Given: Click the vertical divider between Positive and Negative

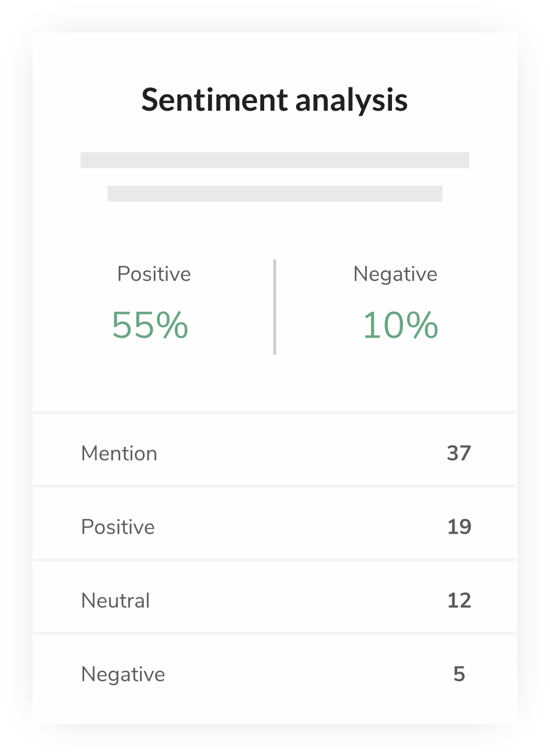Looking at the screenshot, I should [x=275, y=307].
